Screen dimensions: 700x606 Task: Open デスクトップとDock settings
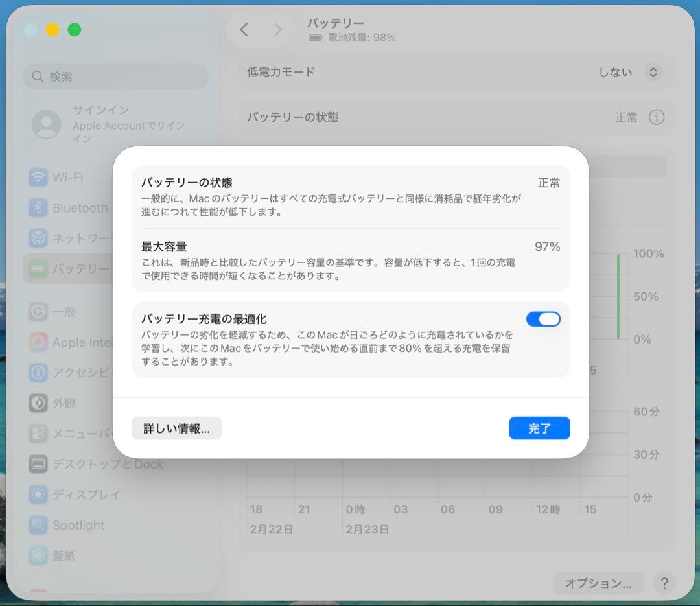click(39, 464)
